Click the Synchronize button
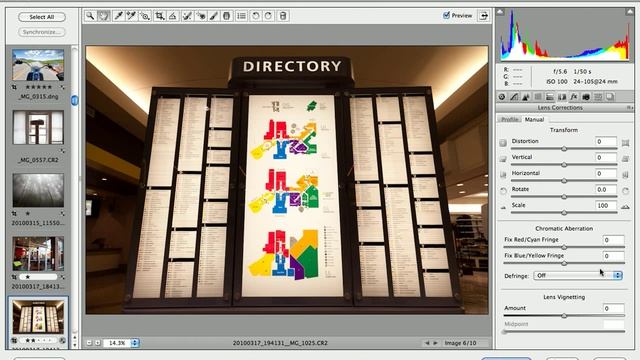The width and height of the screenshot is (640, 360). pos(42,32)
